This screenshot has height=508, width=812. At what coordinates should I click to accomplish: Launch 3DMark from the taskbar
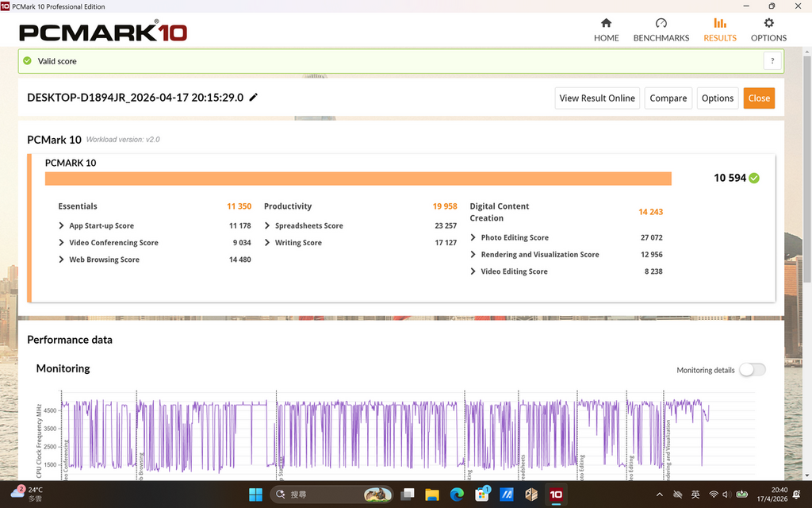[x=506, y=494]
